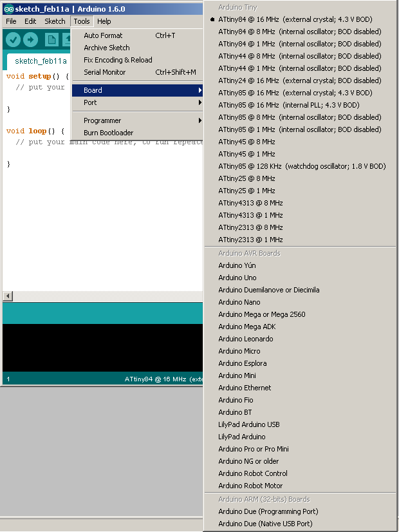The width and height of the screenshot is (399, 532).
Task: Choose Arduino NG or older
Action: point(300,461)
